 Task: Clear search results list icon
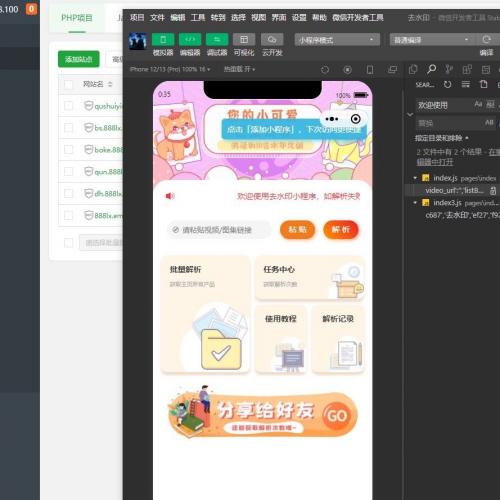pyautogui.click(x=466, y=84)
